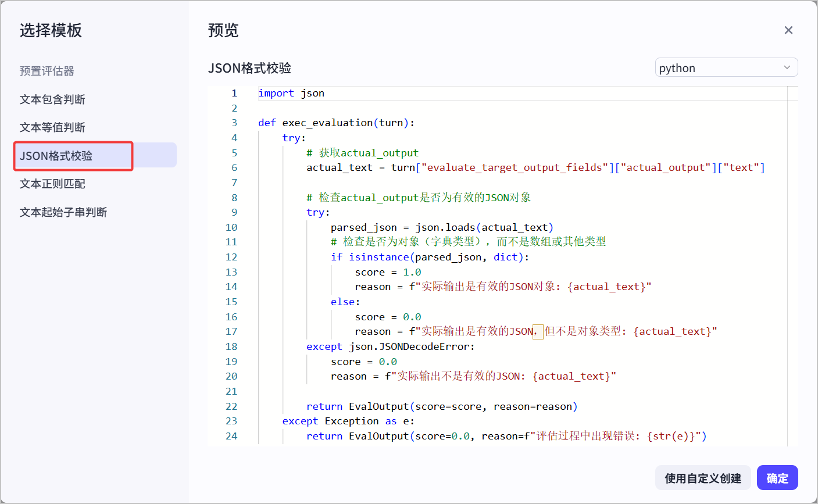Click 'except Exception as e:' line
This screenshot has width=818, height=504.
tap(348, 421)
